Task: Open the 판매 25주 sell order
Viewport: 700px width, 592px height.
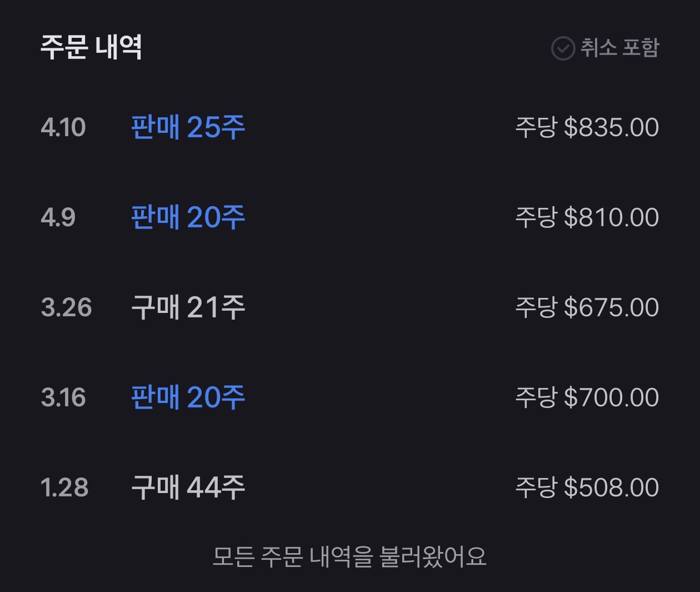Action: pos(188,127)
